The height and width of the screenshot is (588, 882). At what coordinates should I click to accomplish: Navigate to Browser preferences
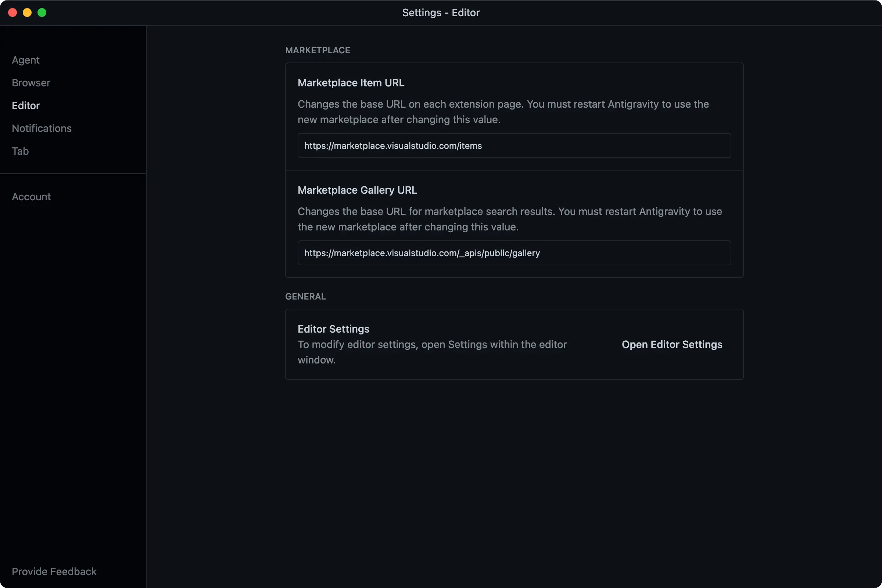(x=31, y=83)
